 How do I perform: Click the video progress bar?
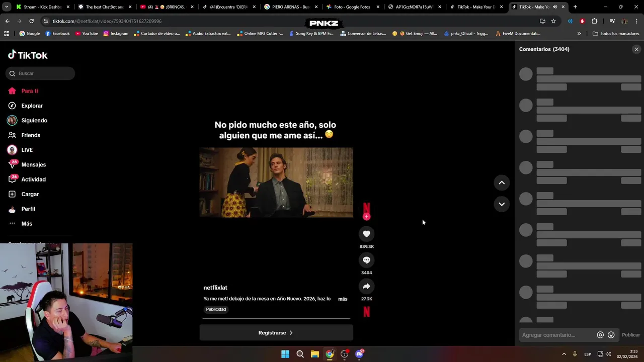coord(276,318)
